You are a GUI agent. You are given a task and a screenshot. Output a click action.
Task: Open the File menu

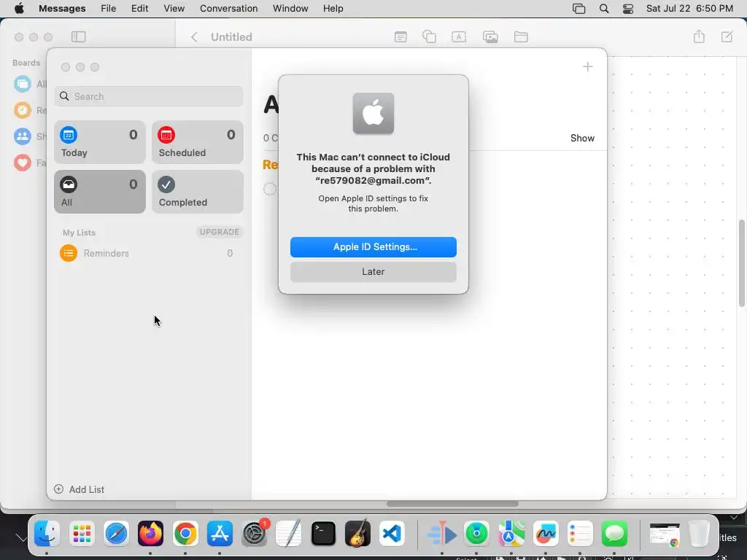point(108,9)
